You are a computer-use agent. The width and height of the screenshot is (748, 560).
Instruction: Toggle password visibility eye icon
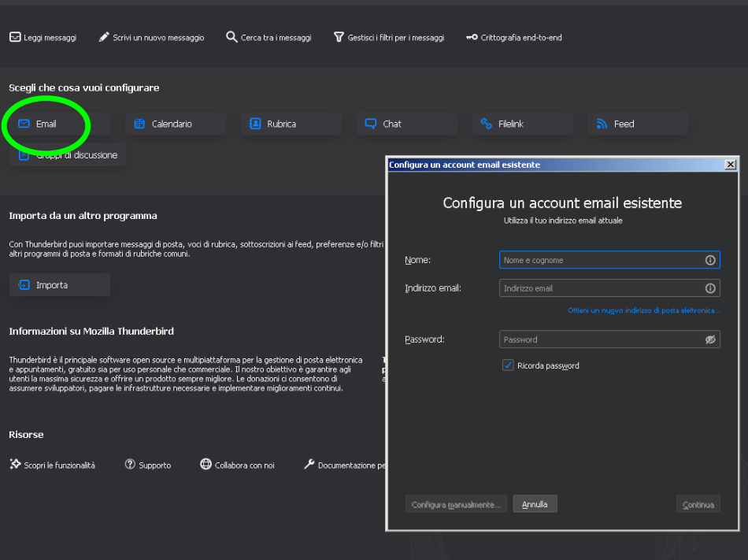[710, 339]
